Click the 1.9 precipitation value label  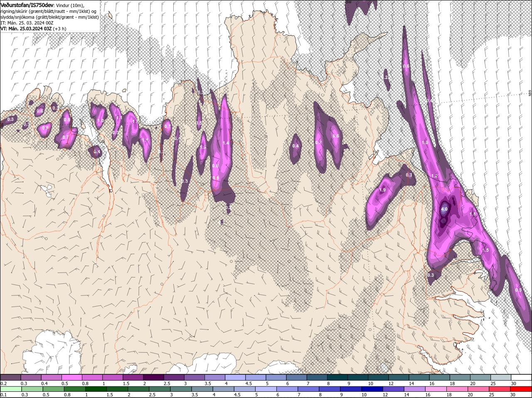click(x=383, y=190)
